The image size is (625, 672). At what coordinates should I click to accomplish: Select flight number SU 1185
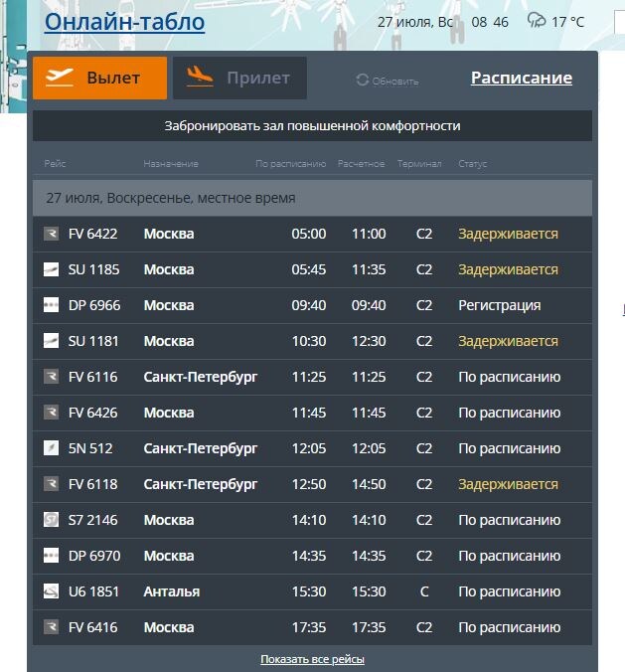pos(93,269)
